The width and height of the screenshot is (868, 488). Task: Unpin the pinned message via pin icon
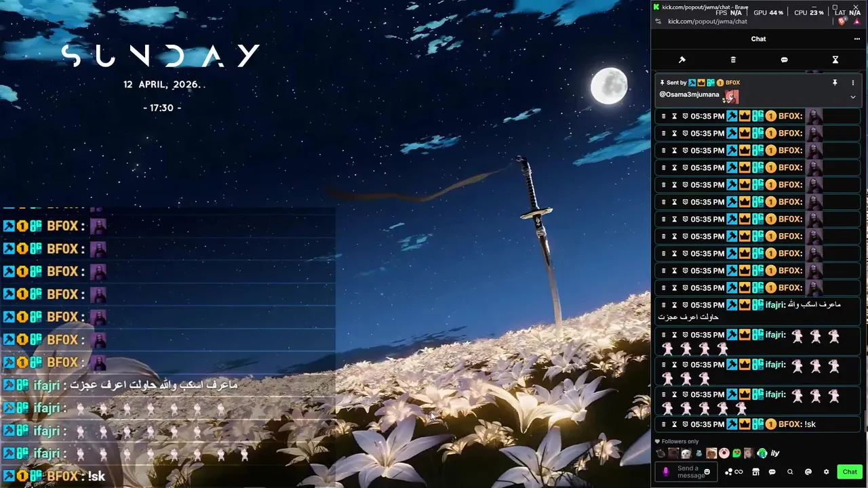[x=835, y=83]
